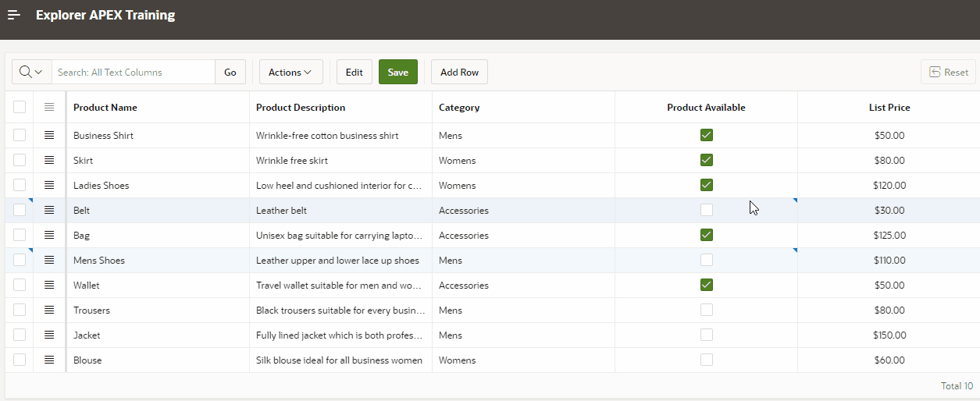Select the Business Shirt product name cell
Image resolution: width=980 pixels, height=401 pixels.
tap(159, 135)
